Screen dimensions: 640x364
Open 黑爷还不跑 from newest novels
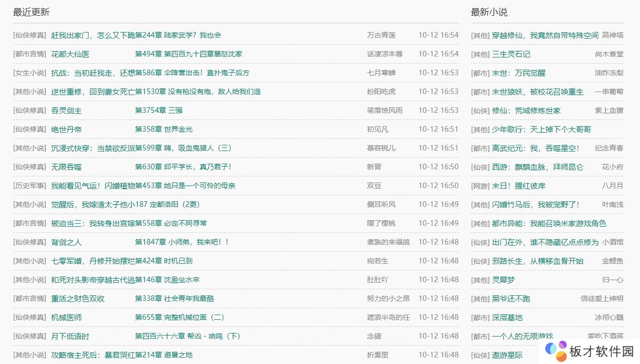[x=511, y=298]
